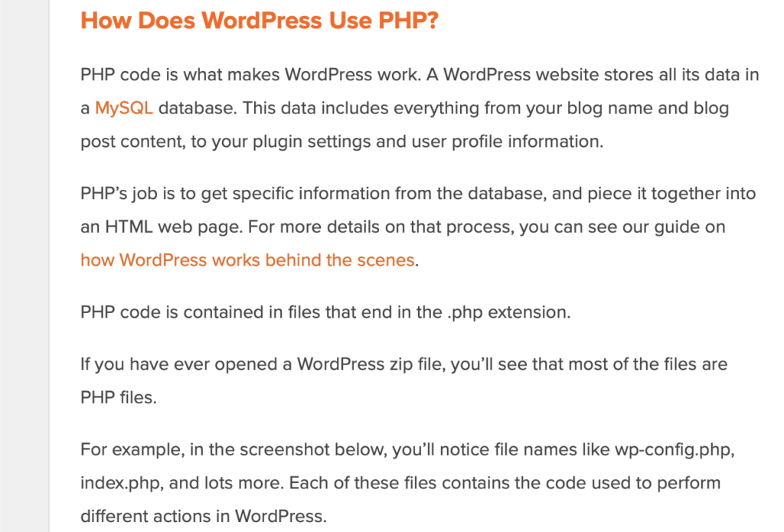The height and width of the screenshot is (532, 784).
Task: Click the paragraph starting For example, in the screenshot
Action: (x=407, y=482)
